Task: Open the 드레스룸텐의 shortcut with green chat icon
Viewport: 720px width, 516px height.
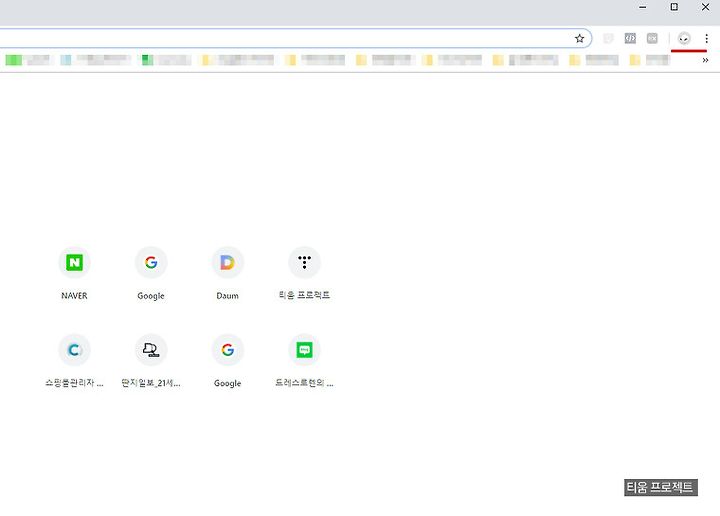Action: (x=304, y=360)
